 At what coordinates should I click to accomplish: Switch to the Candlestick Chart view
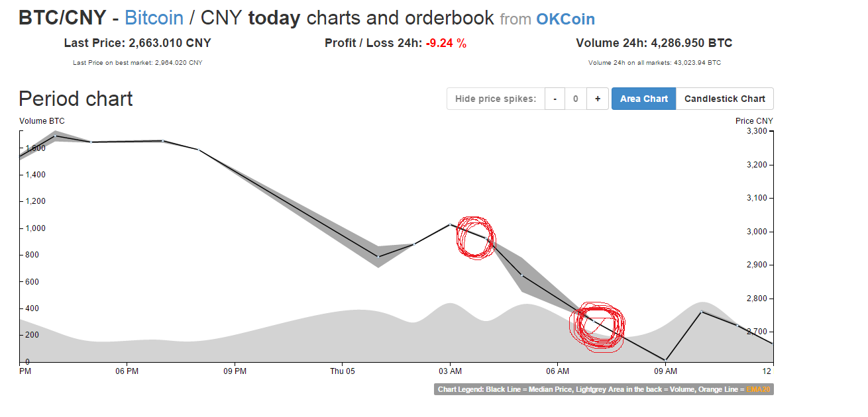pos(725,99)
